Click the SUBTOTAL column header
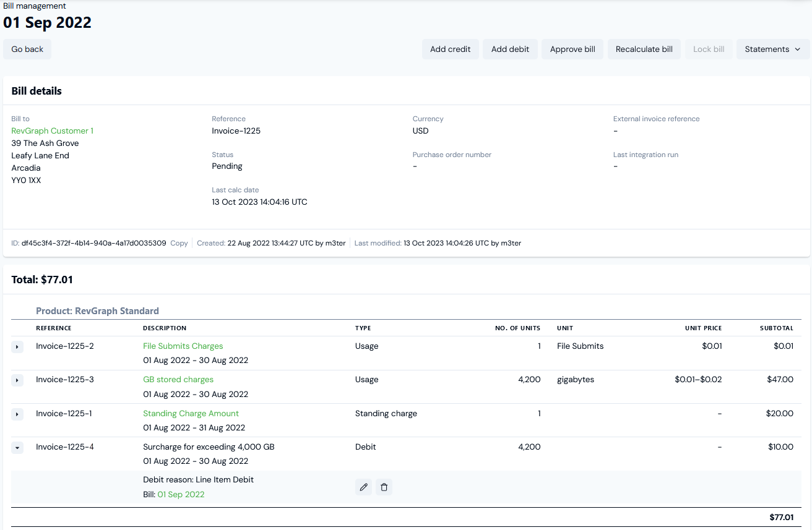The image size is (812, 530). [x=777, y=328]
